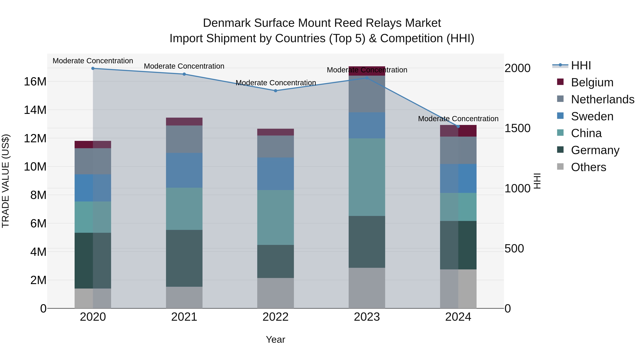Click the 2022 Others bar segment

click(275, 293)
